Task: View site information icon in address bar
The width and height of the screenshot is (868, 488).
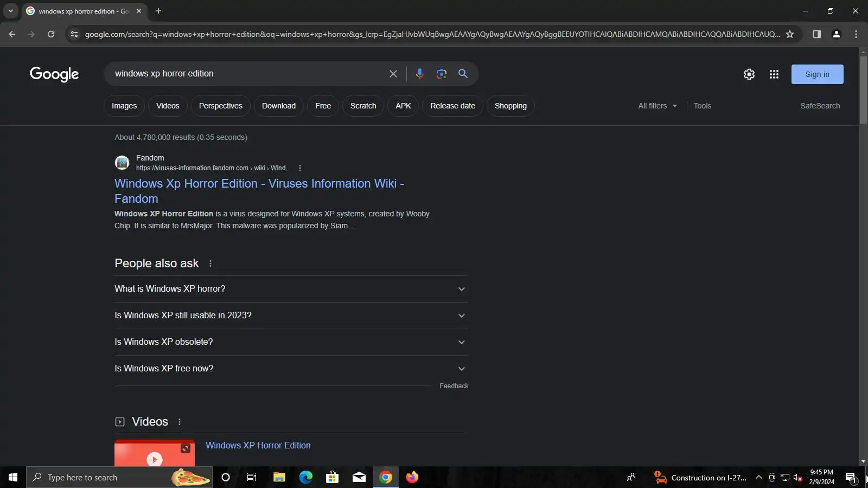Action: click(74, 34)
